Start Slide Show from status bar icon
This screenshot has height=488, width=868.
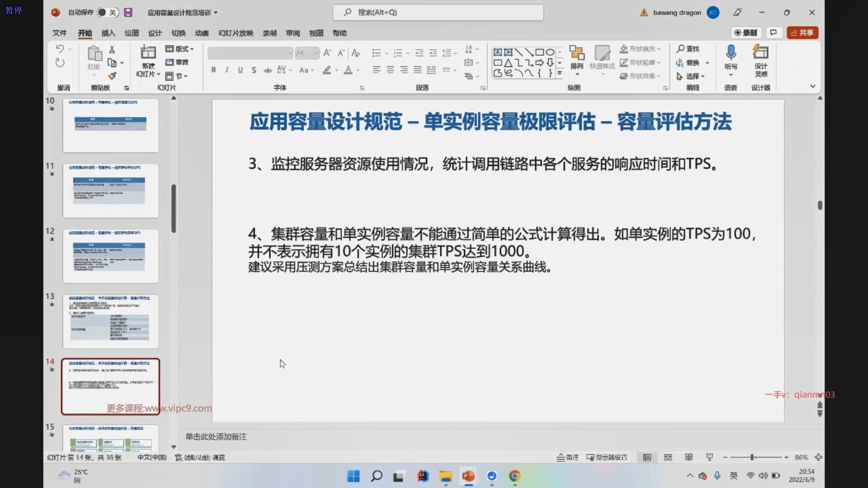coord(709,457)
